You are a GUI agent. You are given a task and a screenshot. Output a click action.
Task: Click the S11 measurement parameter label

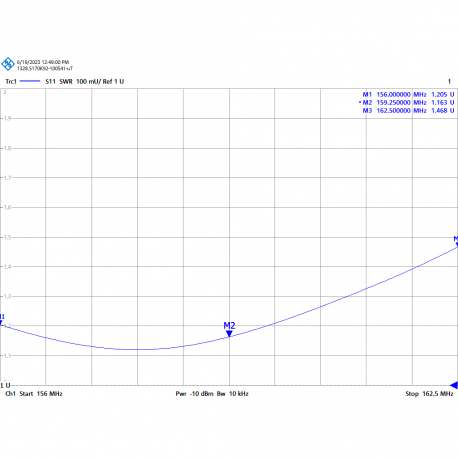coord(50,81)
